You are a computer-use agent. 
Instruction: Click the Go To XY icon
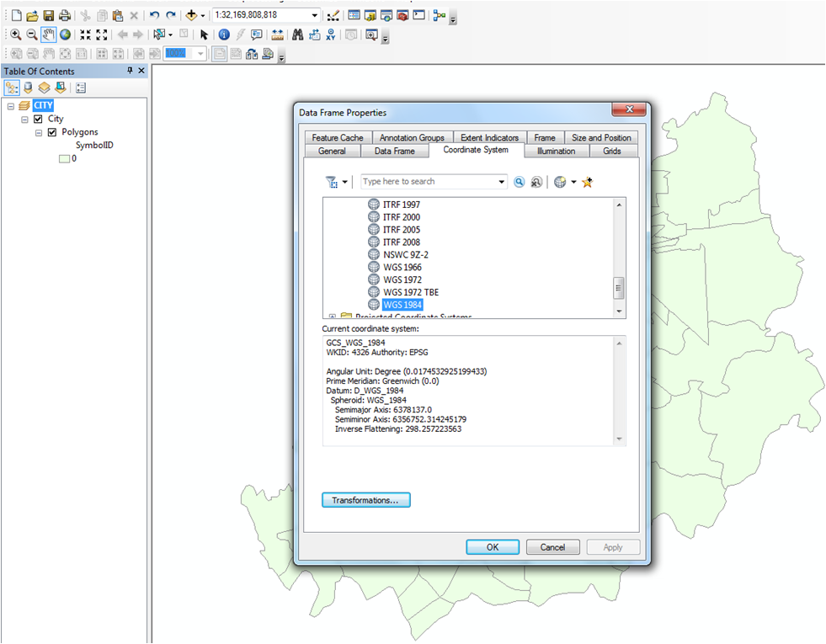pyautogui.click(x=330, y=35)
